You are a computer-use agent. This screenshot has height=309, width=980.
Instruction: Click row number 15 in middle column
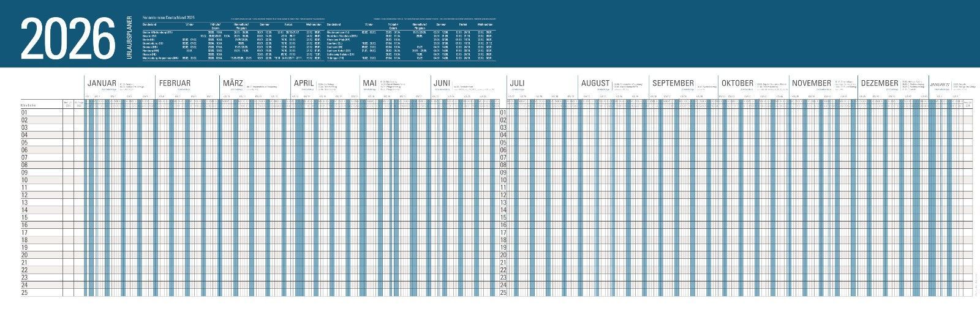tap(503, 217)
